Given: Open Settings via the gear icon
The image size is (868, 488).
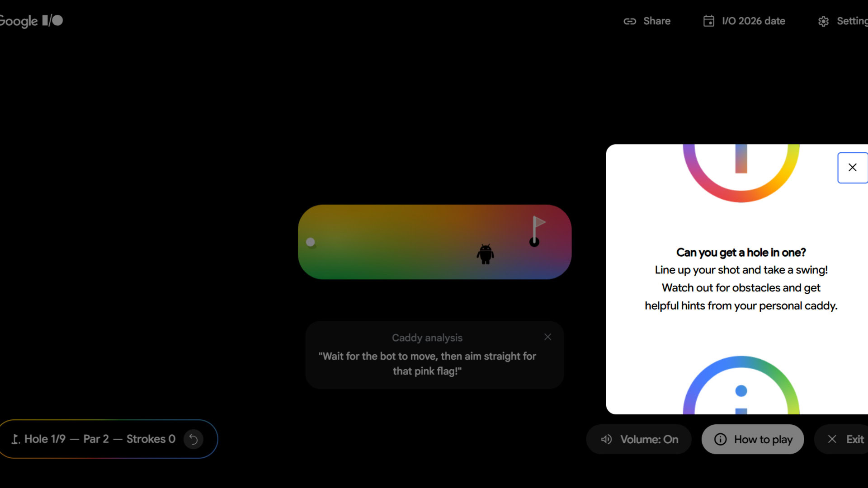Looking at the screenshot, I should (x=823, y=21).
